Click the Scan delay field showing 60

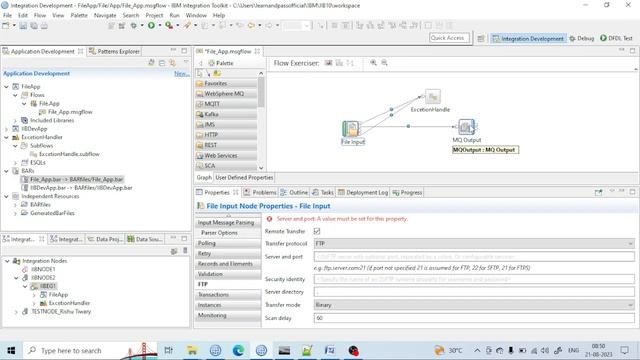pos(474,318)
